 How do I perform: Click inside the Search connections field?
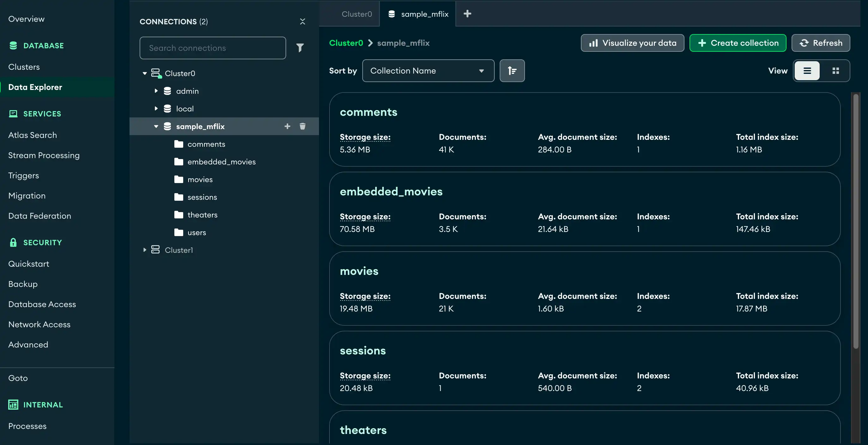click(212, 48)
